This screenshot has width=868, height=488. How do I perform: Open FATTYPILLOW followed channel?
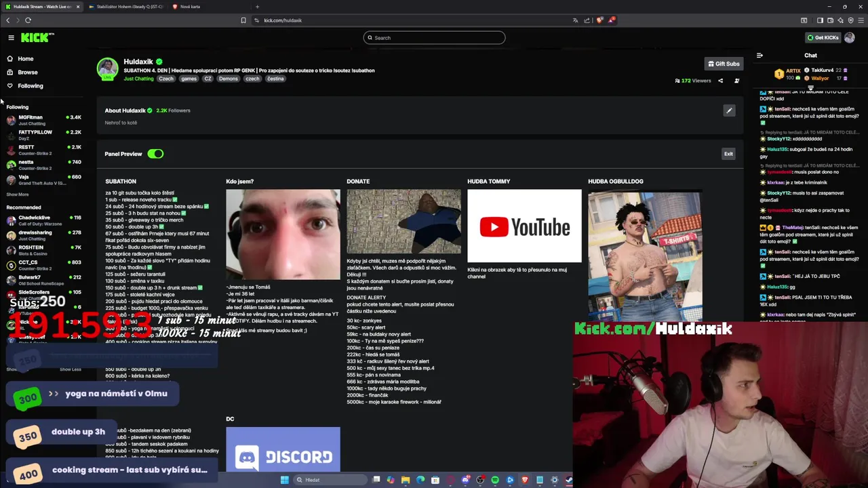coord(43,135)
